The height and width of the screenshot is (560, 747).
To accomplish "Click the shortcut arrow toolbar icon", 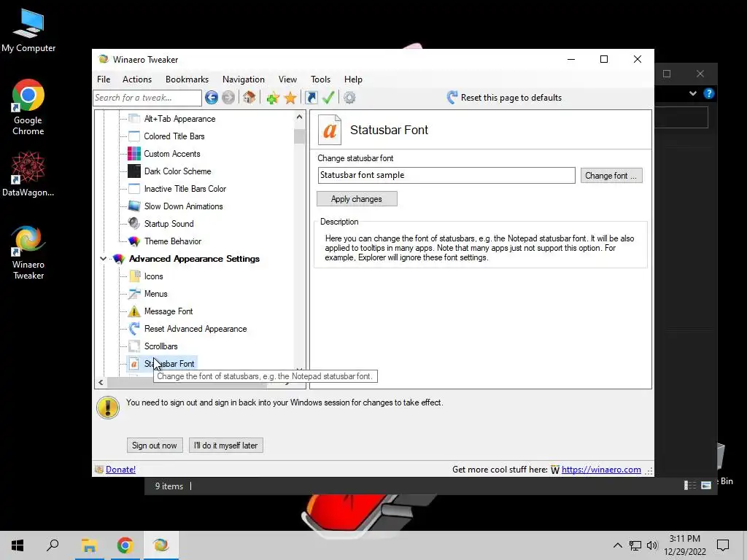I will pyautogui.click(x=311, y=98).
